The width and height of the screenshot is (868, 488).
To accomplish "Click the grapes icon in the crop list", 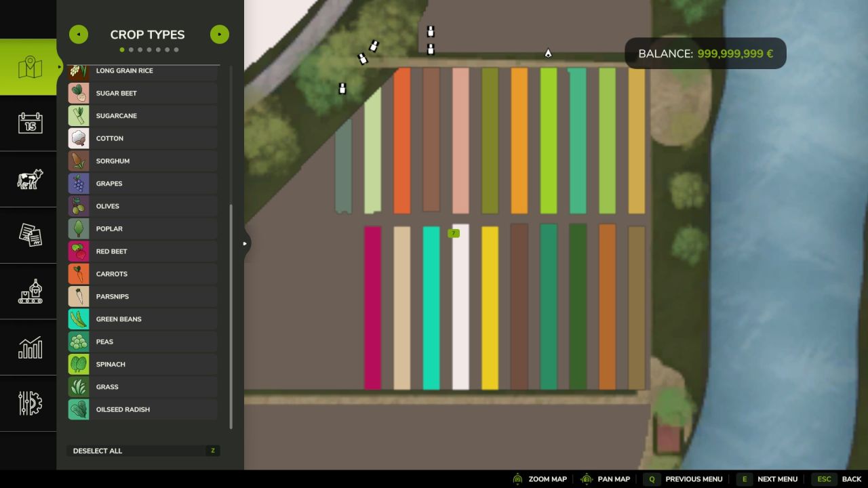I will (x=79, y=183).
